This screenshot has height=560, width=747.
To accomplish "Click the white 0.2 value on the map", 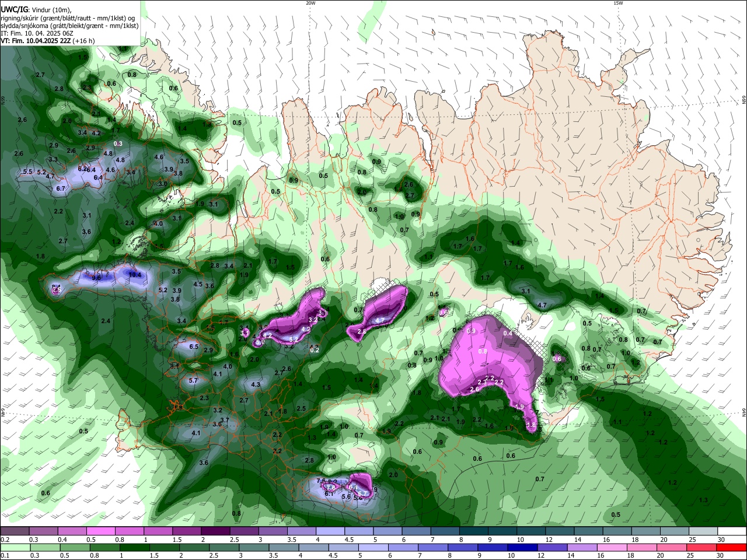I will (x=315, y=350).
